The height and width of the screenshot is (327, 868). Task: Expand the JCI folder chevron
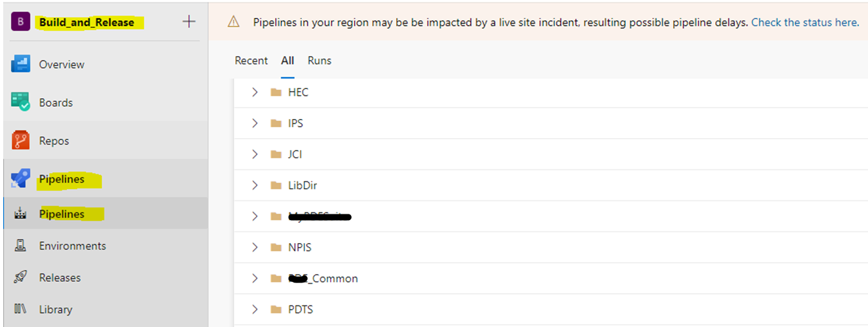255,154
